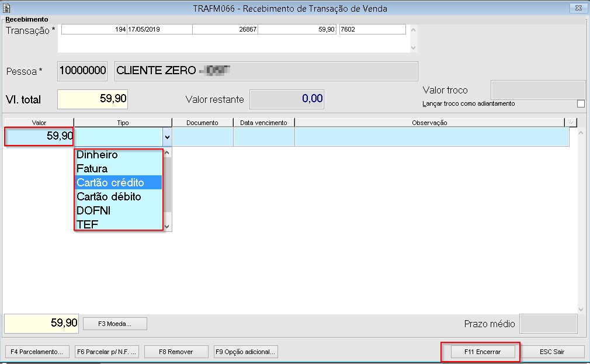
Task: Click the Pessoa code field 10000000
Action: 82,71
